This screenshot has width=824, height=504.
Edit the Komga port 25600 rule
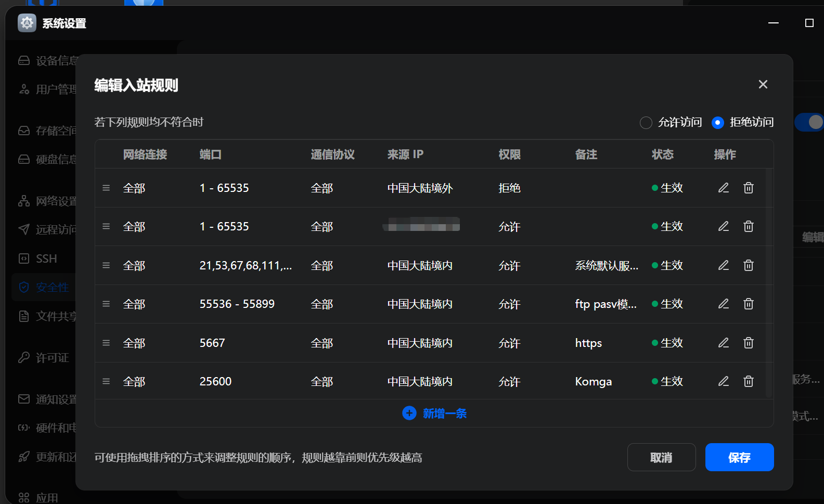click(x=724, y=381)
